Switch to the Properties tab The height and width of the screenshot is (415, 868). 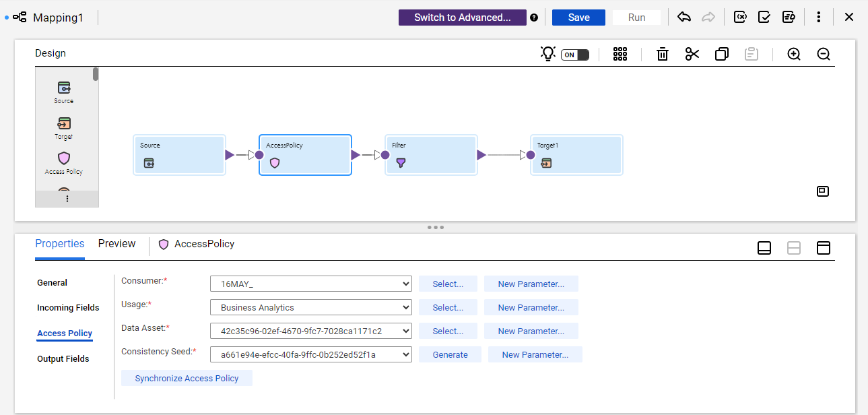pyautogui.click(x=60, y=244)
